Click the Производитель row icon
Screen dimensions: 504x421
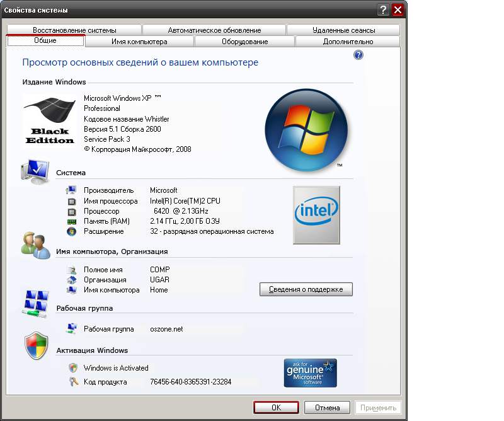coord(71,190)
